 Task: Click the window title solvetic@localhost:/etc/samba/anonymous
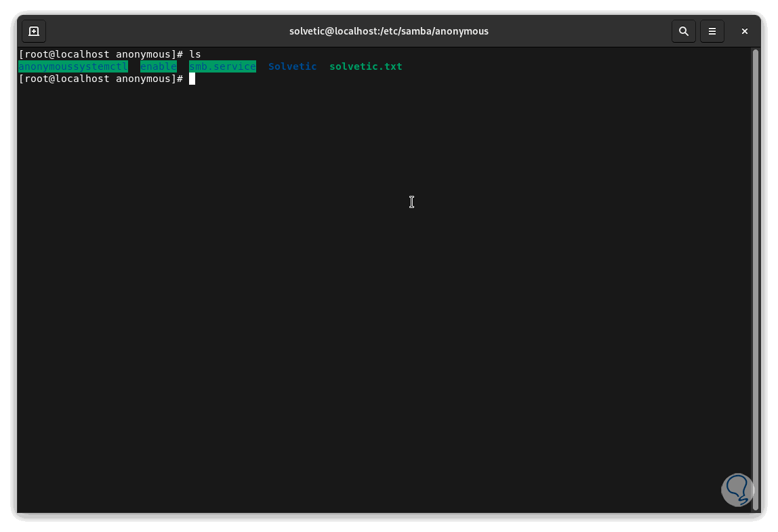[388, 31]
